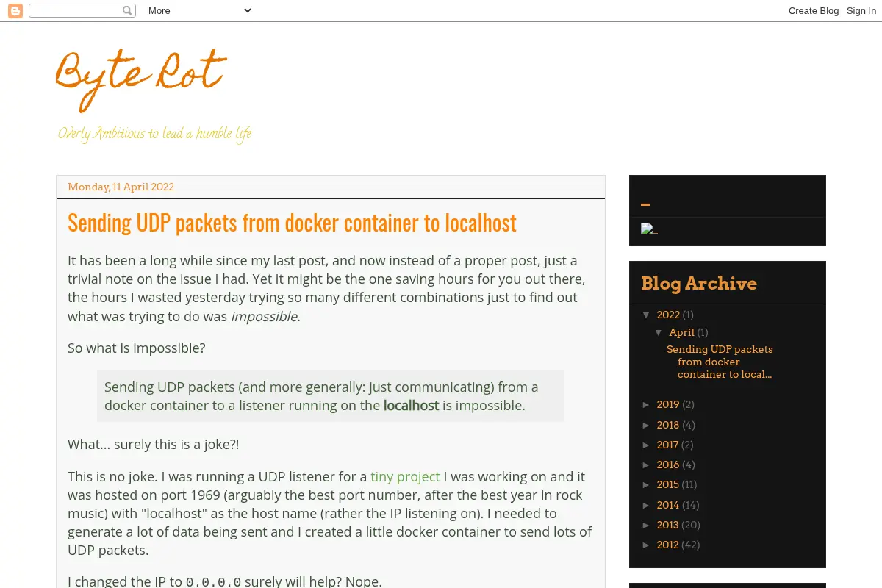882x588 pixels.
Task: Open the More dropdown in navbar
Action: point(199,10)
